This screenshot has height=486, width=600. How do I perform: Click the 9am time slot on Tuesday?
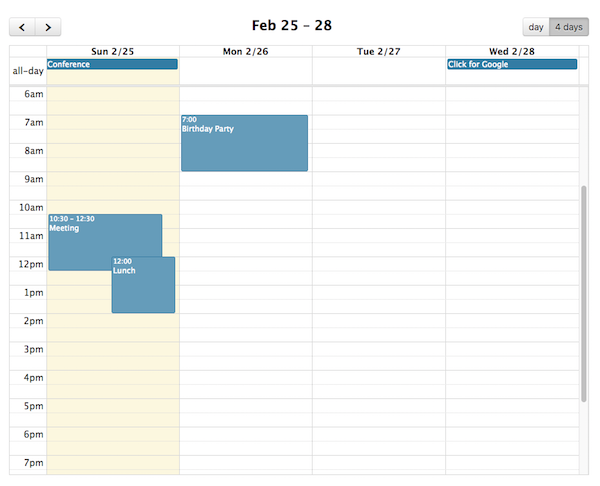(x=379, y=179)
